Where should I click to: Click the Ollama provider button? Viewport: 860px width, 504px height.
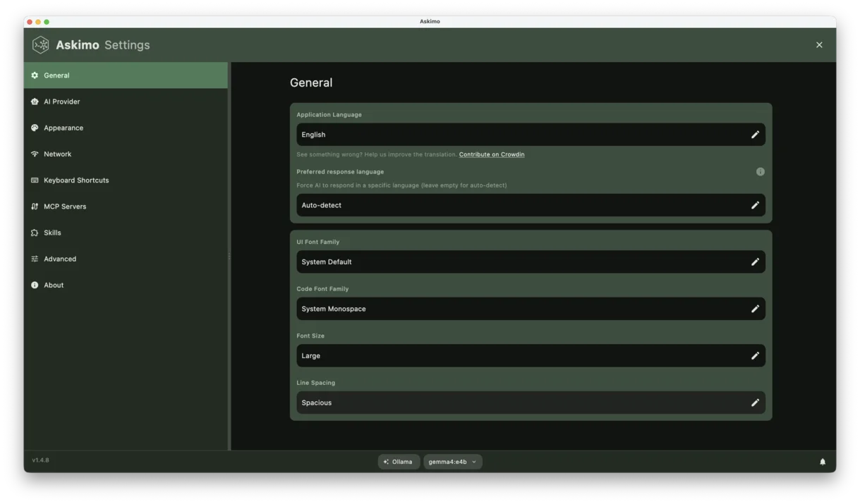point(399,462)
